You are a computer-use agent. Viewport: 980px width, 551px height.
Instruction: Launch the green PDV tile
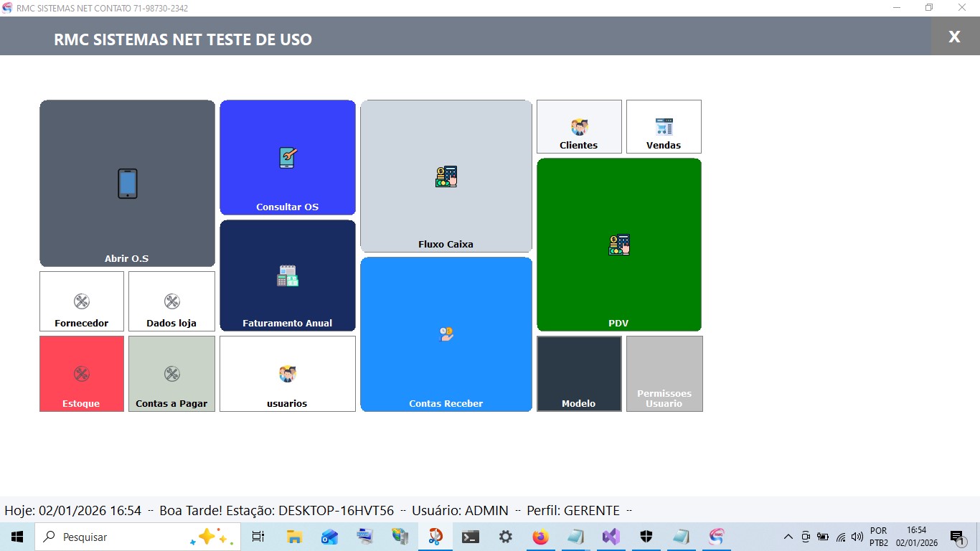click(x=618, y=245)
